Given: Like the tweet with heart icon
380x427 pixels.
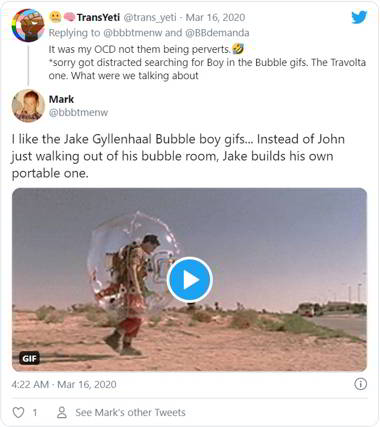Looking at the screenshot, I should (x=18, y=412).
